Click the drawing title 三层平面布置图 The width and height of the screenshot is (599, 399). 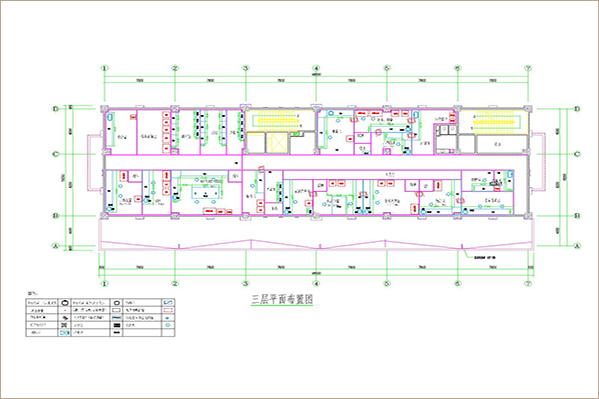click(282, 299)
